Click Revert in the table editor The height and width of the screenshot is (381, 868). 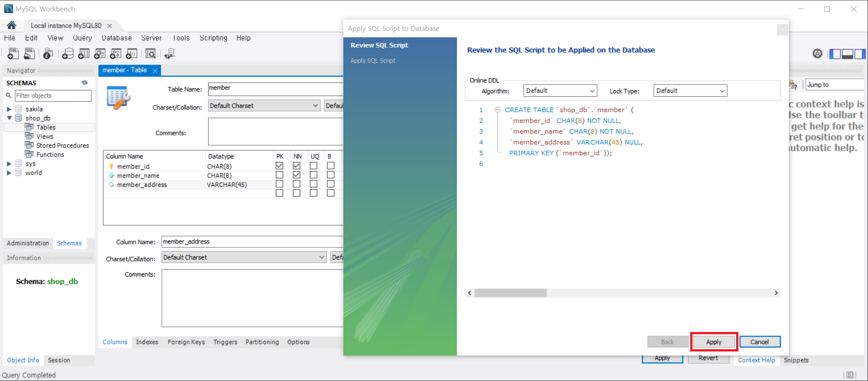point(708,358)
